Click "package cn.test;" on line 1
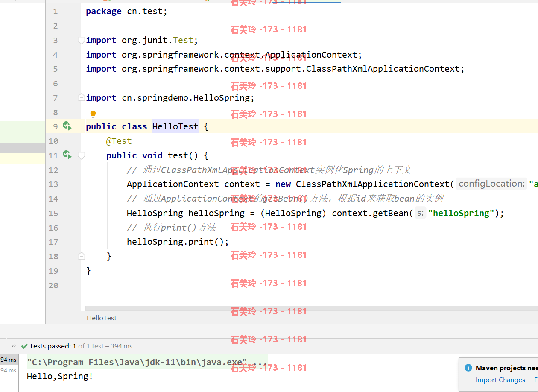This screenshot has height=392, width=538. click(x=126, y=12)
